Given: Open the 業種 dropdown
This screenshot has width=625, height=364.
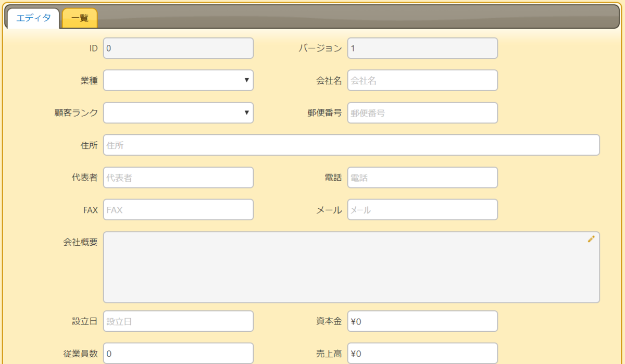Looking at the screenshot, I should [179, 80].
